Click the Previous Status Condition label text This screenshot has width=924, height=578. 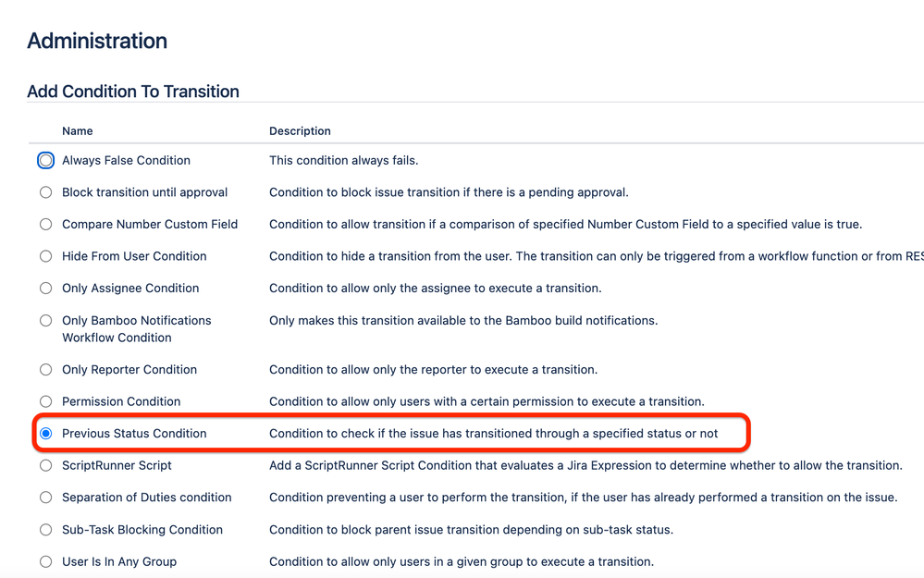coord(134,434)
